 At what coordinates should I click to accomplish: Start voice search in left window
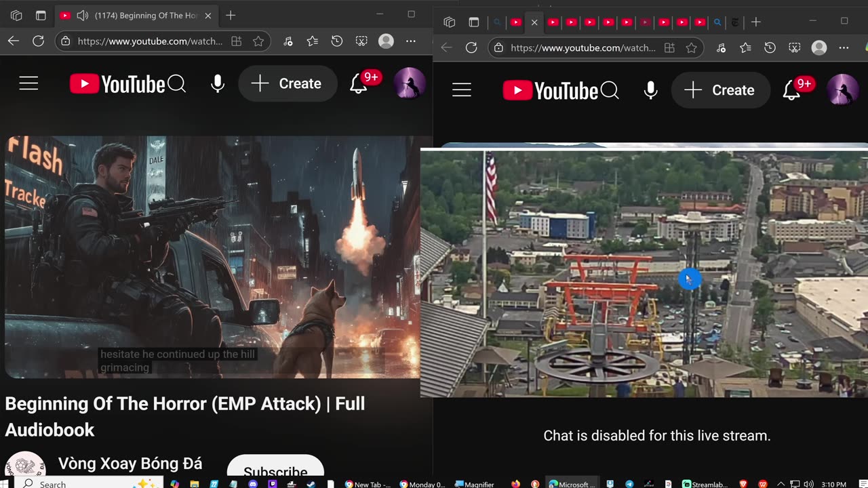[218, 83]
